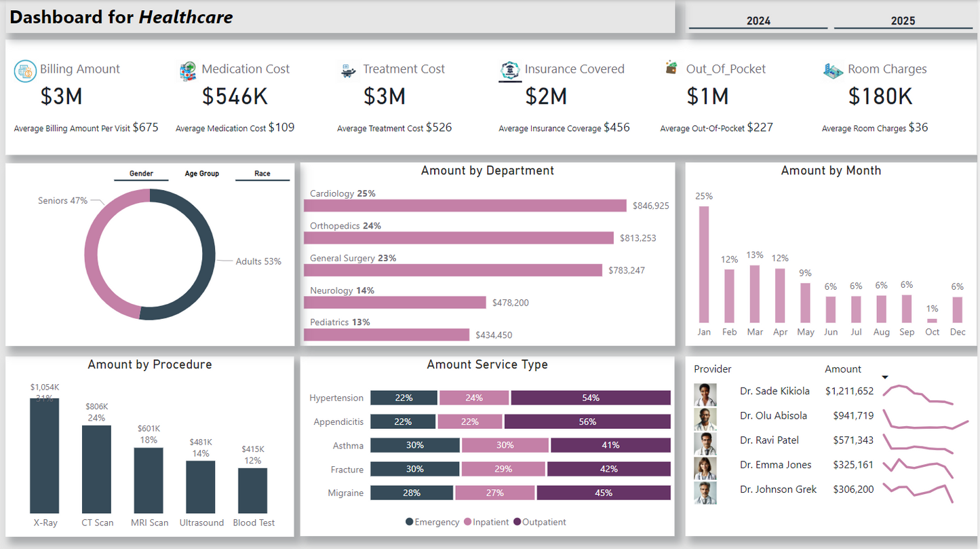980x549 pixels.
Task: Click the Cardiology bar in department chart
Action: click(465, 206)
